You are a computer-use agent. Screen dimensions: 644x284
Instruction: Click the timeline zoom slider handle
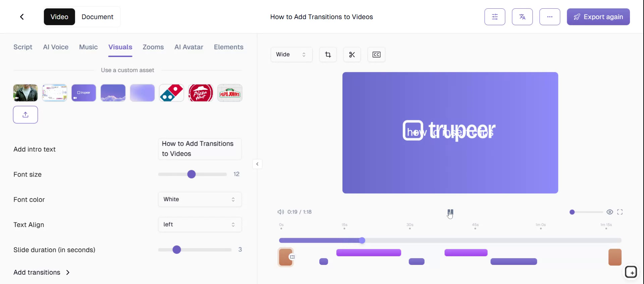pyautogui.click(x=572, y=212)
